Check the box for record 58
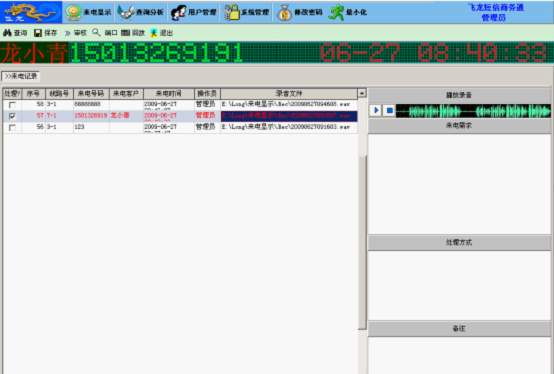Image resolution: width=554 pixels, height=374 pixels. [x=12, y=105]
